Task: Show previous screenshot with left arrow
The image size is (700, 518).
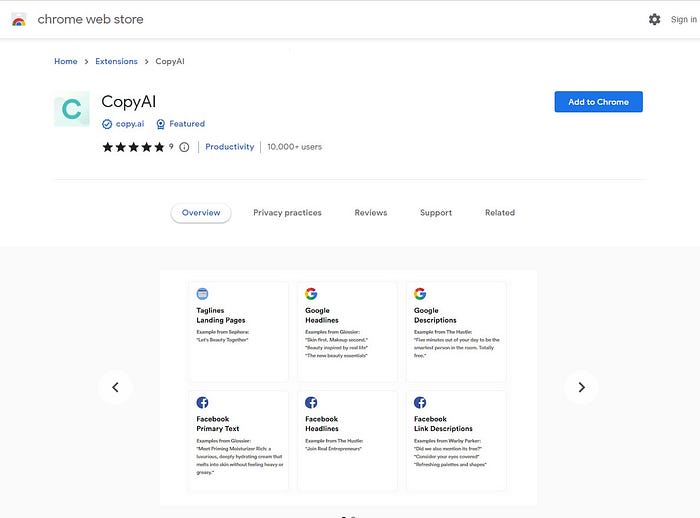Action: (x=115, y=387)
